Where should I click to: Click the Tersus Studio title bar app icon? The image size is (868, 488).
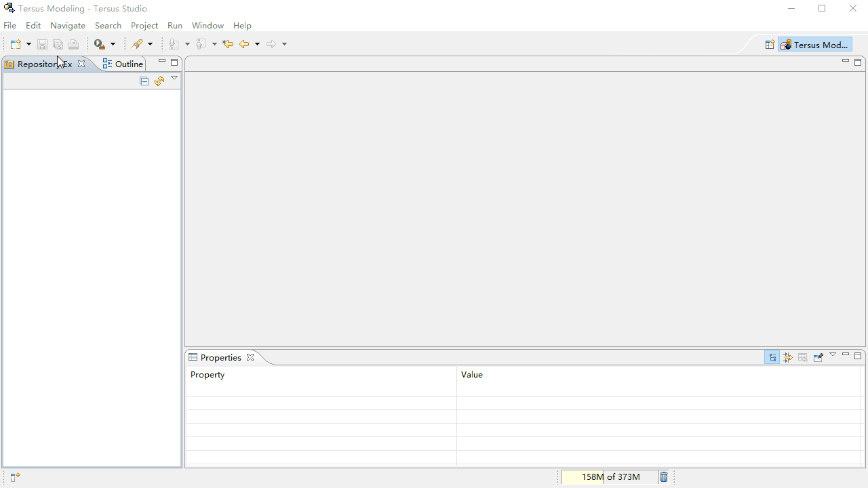pos(9,8)
